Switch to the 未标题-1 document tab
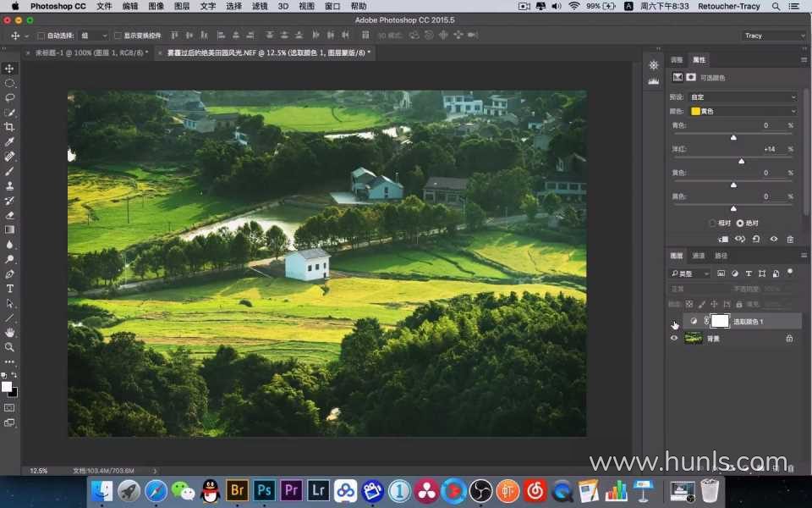812x508 pixels. click(91, 52)
